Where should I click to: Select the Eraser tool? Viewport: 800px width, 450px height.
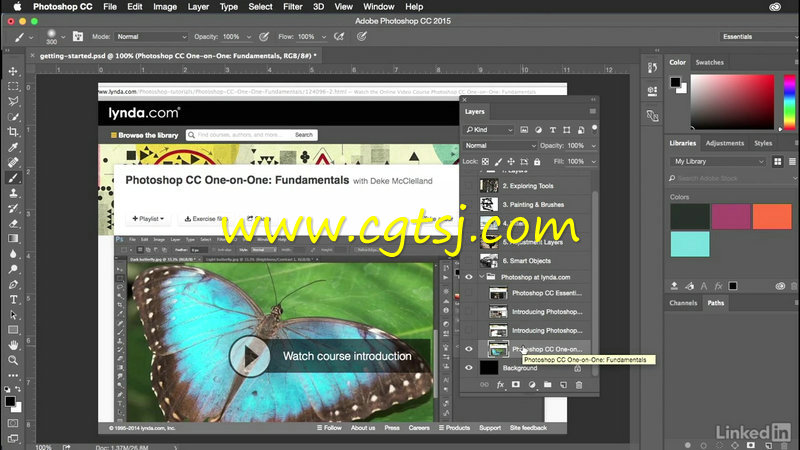13,223
